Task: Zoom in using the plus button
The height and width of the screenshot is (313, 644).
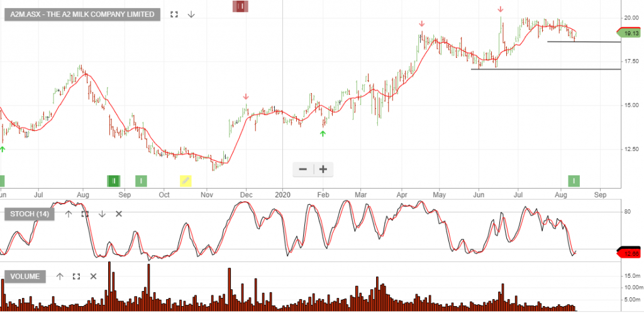Action: click(323, 169)
